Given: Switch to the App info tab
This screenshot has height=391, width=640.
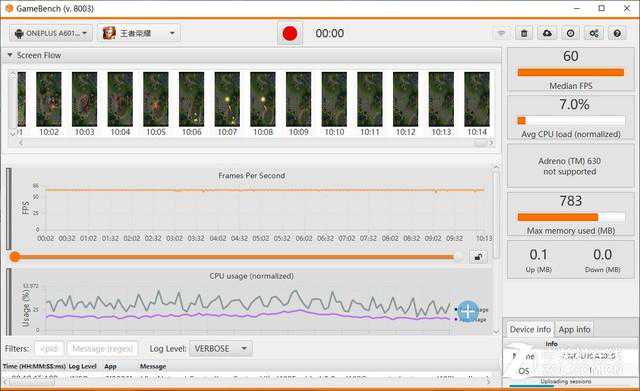Looking at the screenshot, I should 574,329.
